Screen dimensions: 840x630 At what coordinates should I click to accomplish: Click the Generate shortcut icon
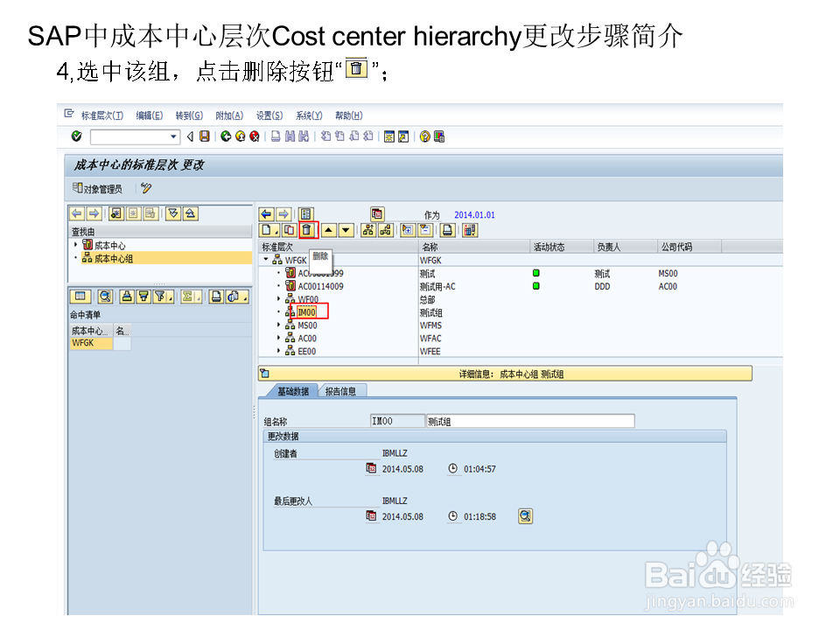pyautogui.click(x=403, y=136)
